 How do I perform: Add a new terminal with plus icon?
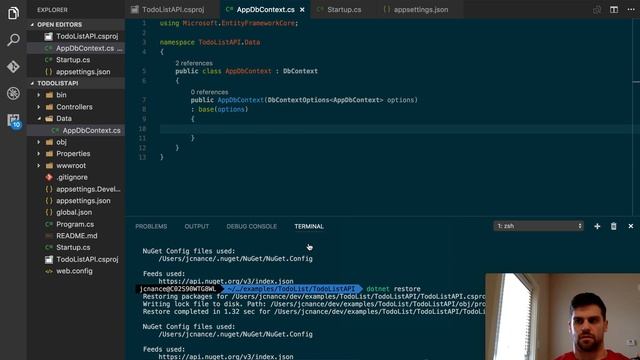[x=597, y=226]
